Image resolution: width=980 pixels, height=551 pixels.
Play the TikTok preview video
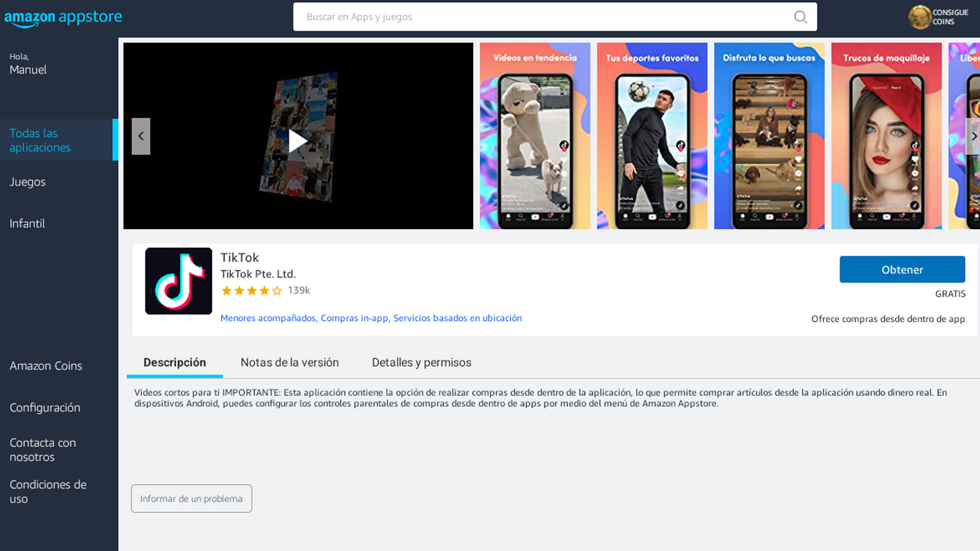(298, 141)
